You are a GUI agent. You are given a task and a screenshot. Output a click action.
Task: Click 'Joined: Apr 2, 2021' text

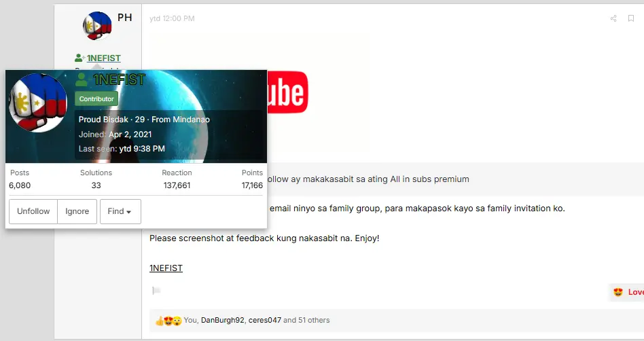click(115, 134)
